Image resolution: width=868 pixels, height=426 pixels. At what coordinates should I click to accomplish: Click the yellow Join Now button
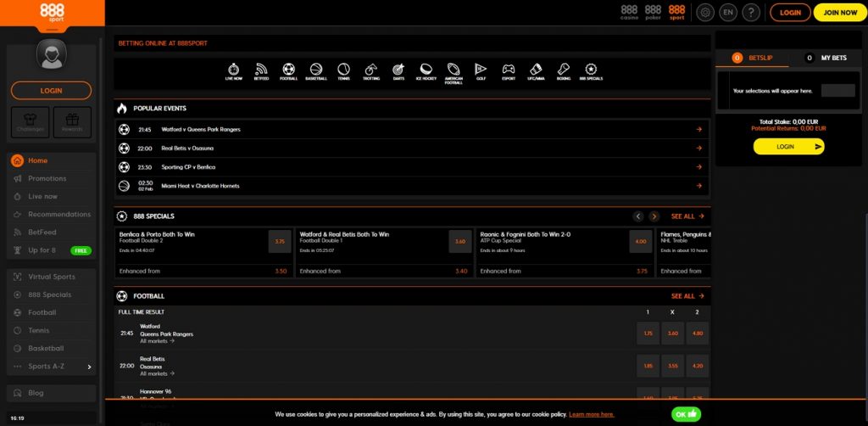pyautogui.click(x=839, y=13)
